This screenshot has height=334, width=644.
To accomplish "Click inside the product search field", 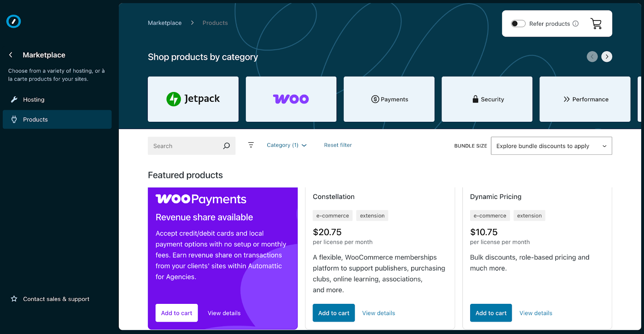I will (x=185, y=145).
